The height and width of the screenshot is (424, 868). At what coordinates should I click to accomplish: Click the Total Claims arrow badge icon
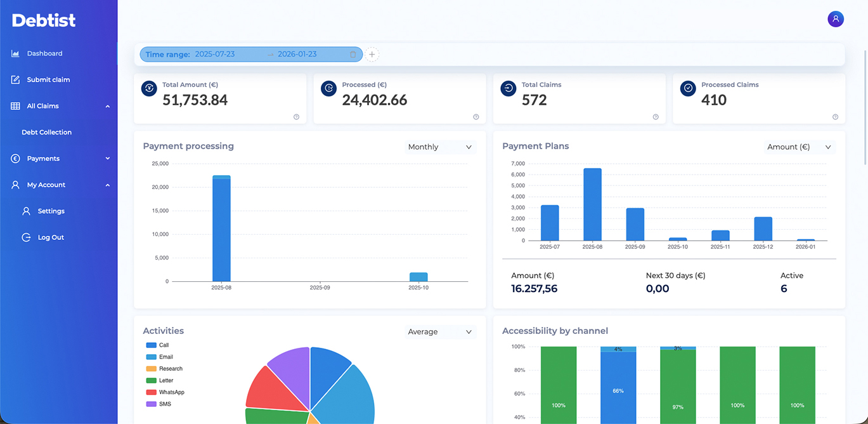(x=508, y=89)
